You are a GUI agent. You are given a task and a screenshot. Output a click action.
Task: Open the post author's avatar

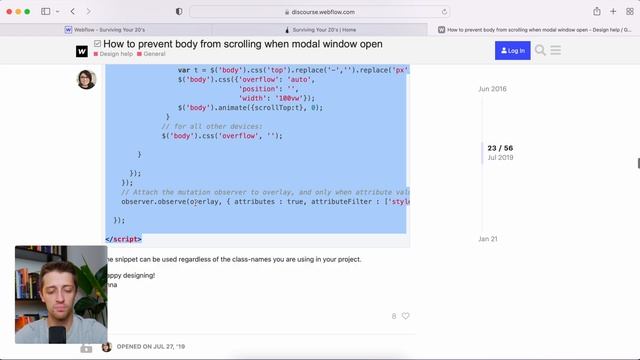tap(86, 79)
